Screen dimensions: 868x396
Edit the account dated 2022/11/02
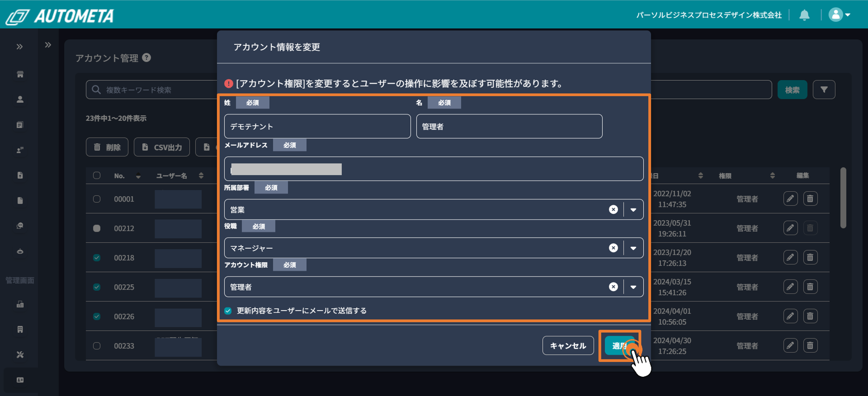click(x=790, y=199)
